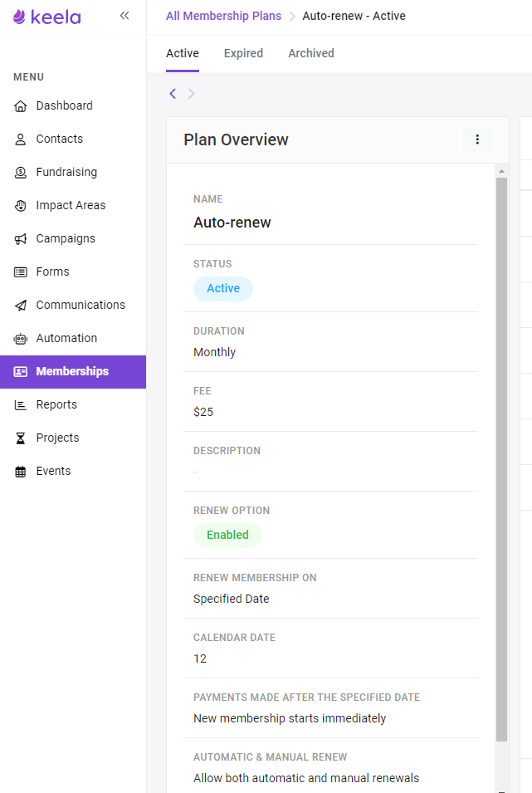Click New membership starts immediately text
Image resolution: width=532 pixels, height=793 pixels.
click(290, 718)
